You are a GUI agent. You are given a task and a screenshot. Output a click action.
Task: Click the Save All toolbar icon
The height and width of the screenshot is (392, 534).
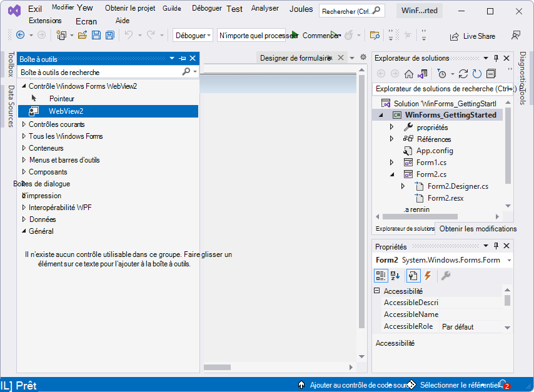(x=110, y=35)
